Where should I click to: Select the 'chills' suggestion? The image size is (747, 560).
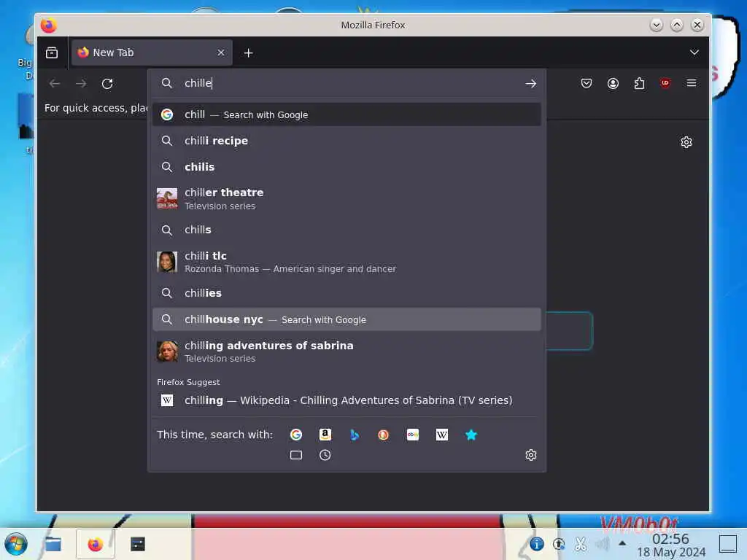point(347,230)
